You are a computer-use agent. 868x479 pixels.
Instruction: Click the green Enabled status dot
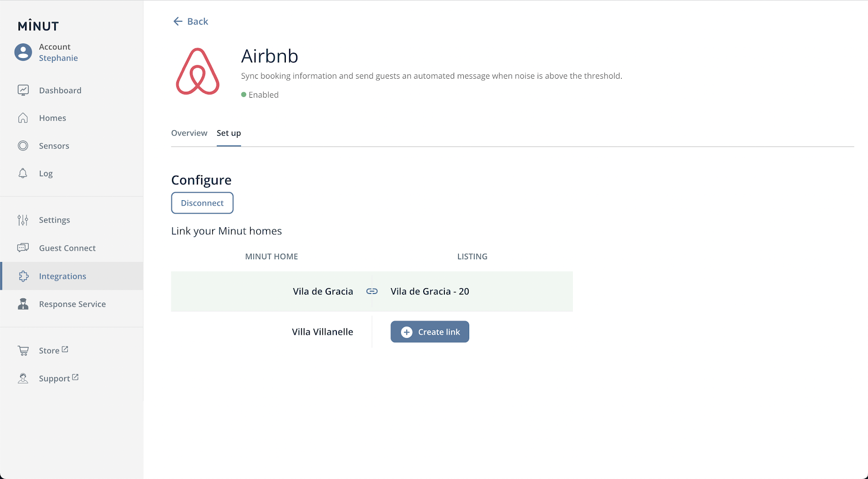tap(244, 94)
